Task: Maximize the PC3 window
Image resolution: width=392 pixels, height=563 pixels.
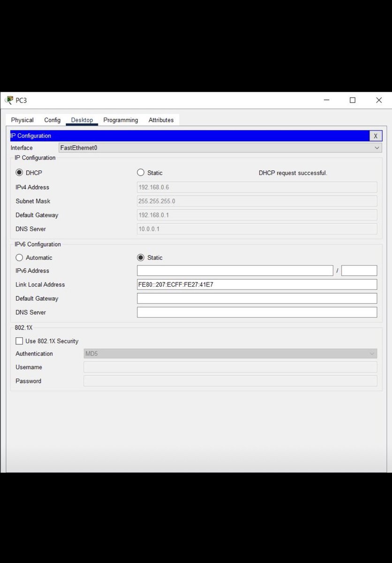Action: [x=353, y=100]
